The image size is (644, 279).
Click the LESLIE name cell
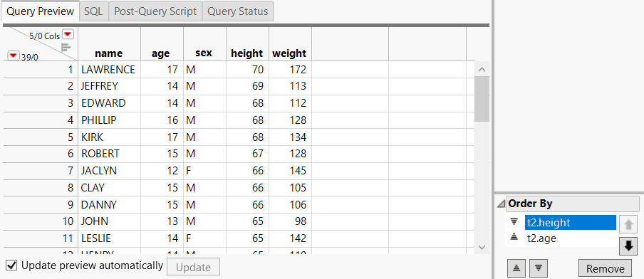[x=109, y=238]
